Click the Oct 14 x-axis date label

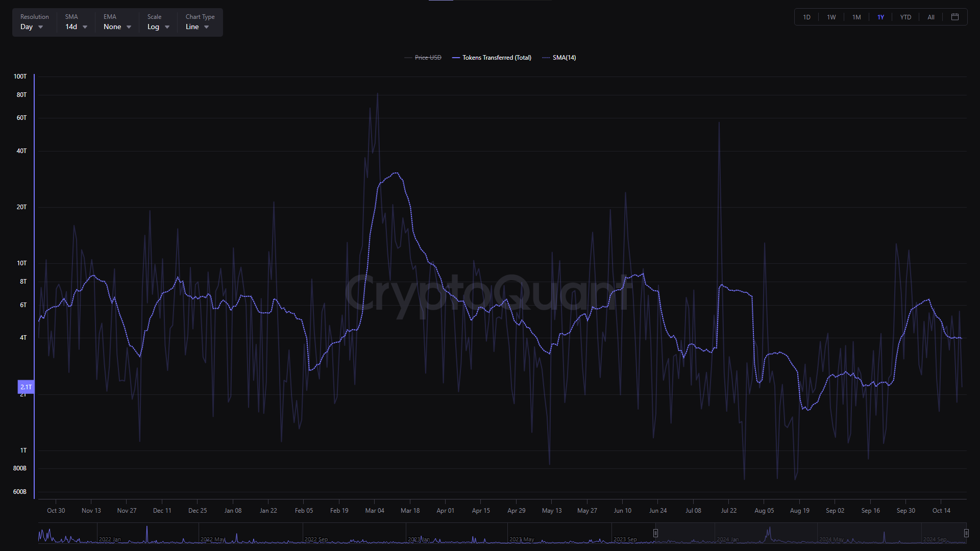pyautogui.click(x=941, y=511)
